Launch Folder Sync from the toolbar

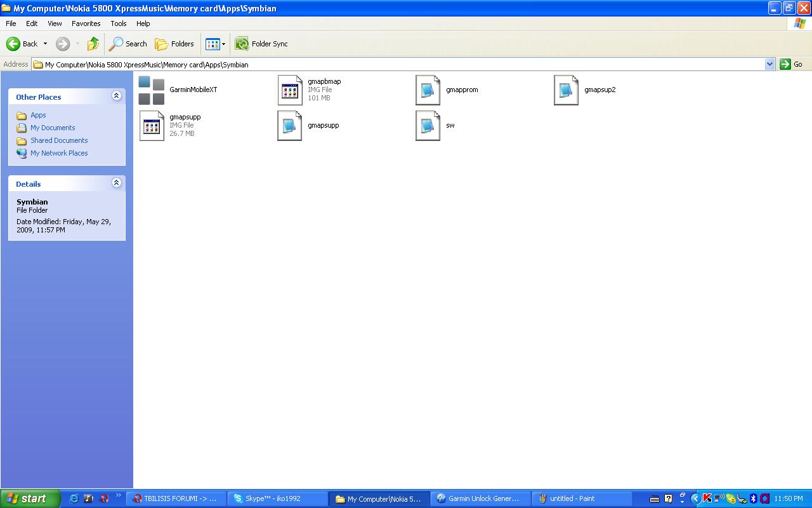pos(261,44)
